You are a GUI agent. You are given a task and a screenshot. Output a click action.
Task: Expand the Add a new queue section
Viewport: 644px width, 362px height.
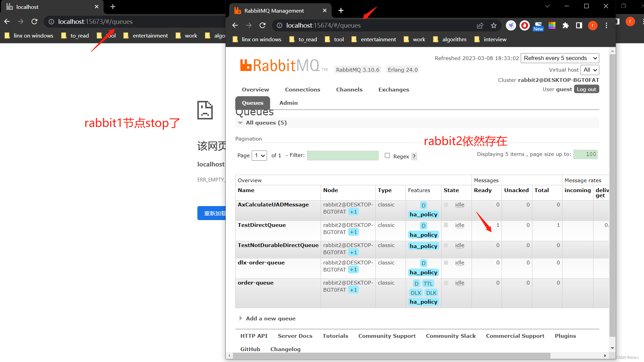click(268, 318)
